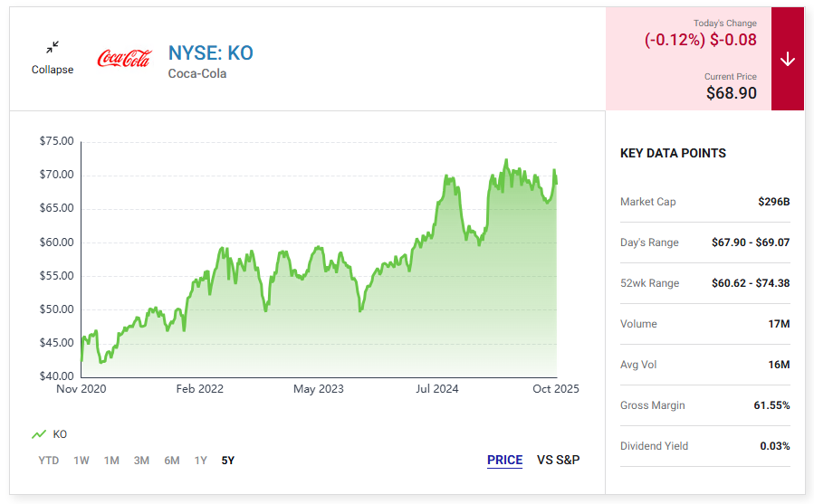Collapse the stock card using the arrows icon
This screenshot has width=814, height=504.
[x=53, y=47]
